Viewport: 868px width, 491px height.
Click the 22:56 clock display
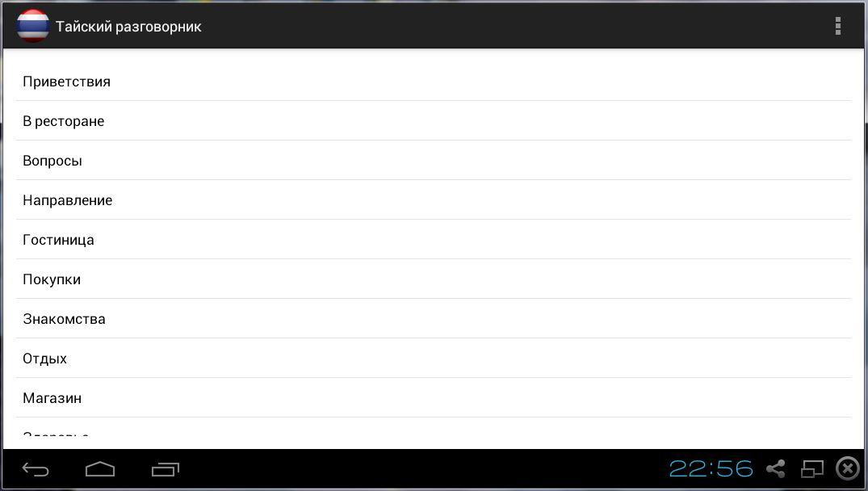[711, 469]
